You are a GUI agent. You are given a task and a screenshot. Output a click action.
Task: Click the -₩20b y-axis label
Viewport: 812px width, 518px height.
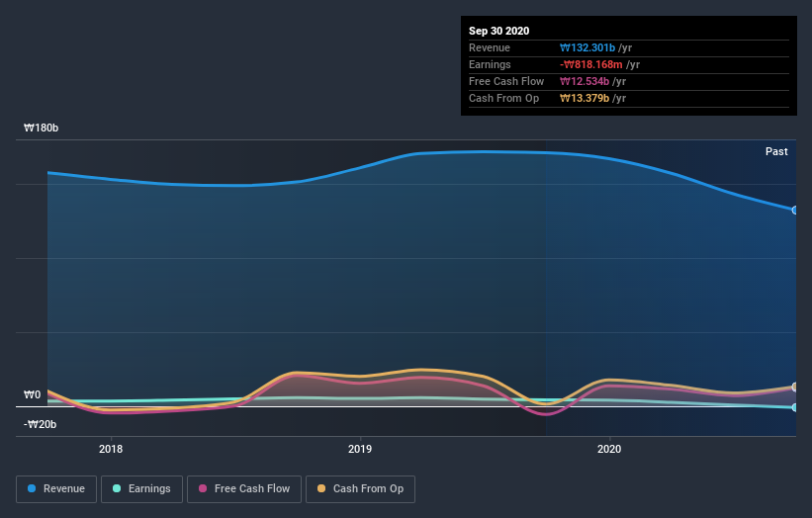coord(40,424)
